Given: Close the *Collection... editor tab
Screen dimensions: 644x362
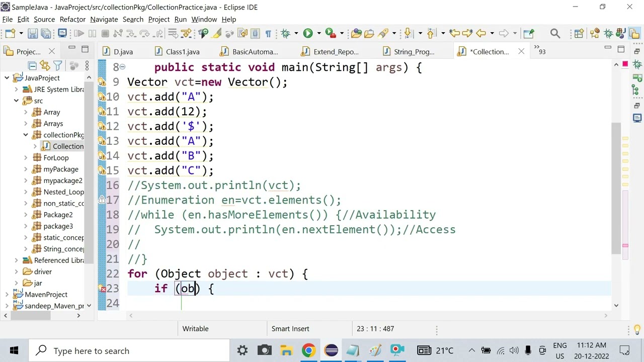Looking at the screenshot, I should pyautogui.click(x=521, y=51).
